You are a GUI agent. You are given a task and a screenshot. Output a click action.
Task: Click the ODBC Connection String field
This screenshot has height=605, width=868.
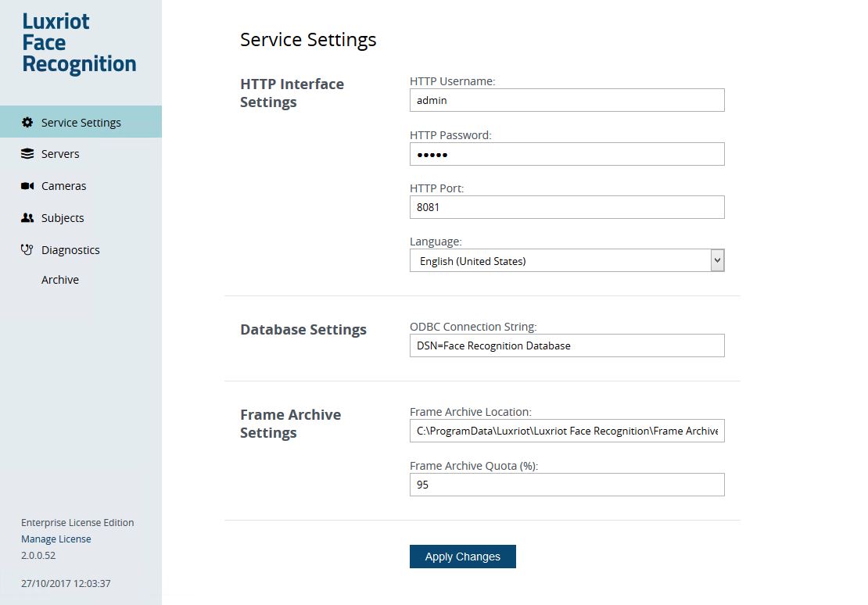pyautogui.click(x=567, y=345)
